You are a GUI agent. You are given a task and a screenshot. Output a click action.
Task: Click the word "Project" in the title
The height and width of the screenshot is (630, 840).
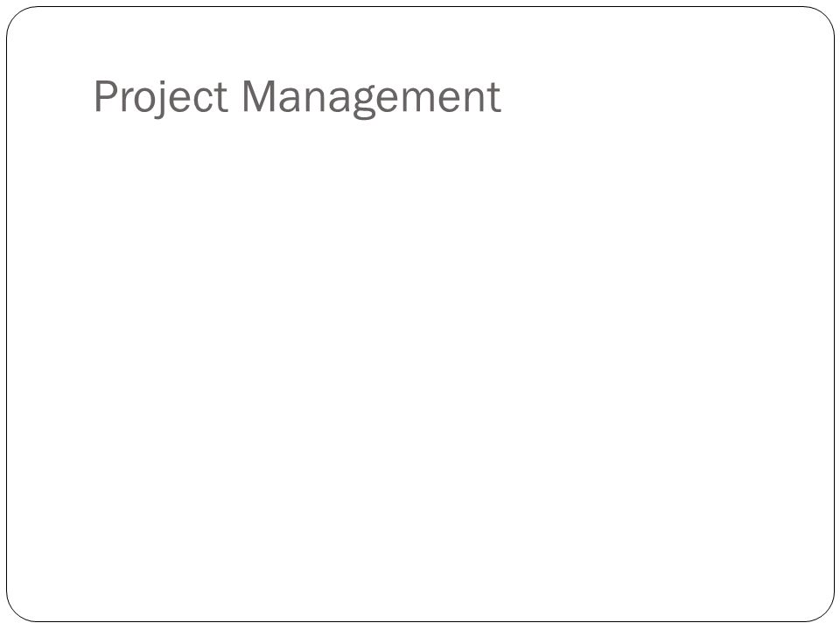click(x=161, y=97)
